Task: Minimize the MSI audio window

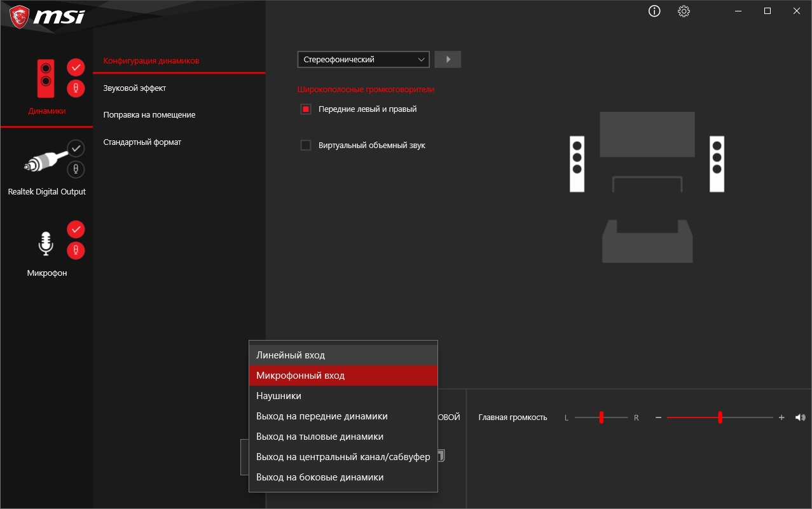Action: point(738,11)
